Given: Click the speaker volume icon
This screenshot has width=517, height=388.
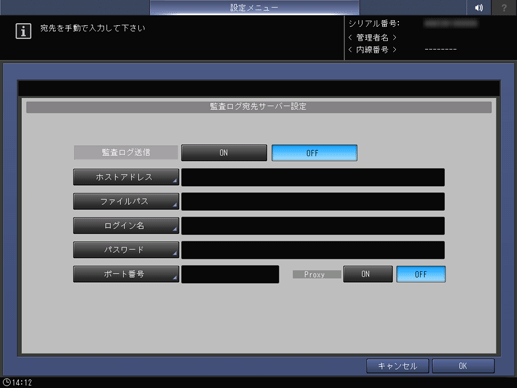Looking at the screenshot, I should pos(479,7).
